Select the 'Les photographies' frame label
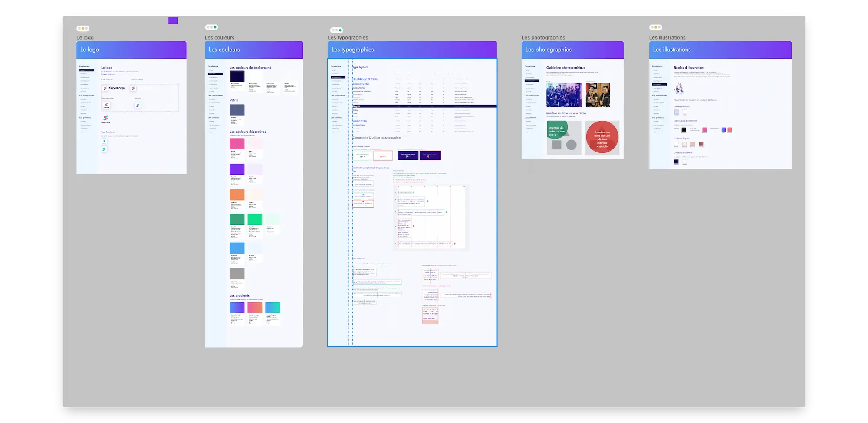 point(543,38)
